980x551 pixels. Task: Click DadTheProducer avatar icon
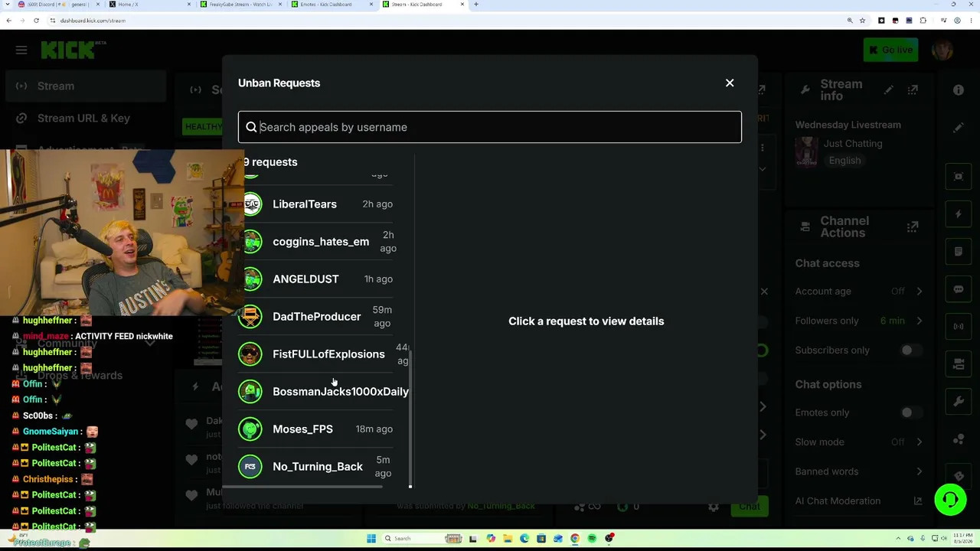tap(250, 317)
